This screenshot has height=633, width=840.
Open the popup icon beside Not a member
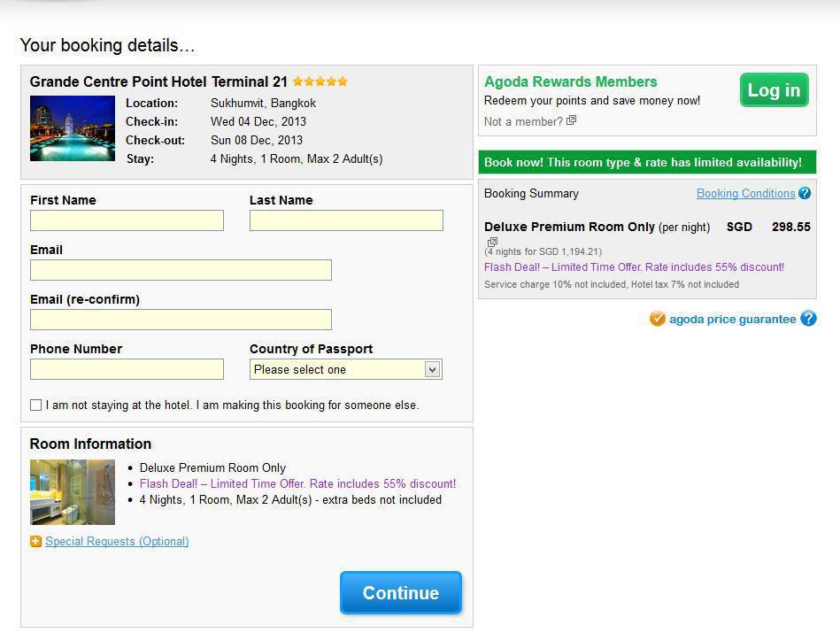pyautogui.click(x=572, y=120)
